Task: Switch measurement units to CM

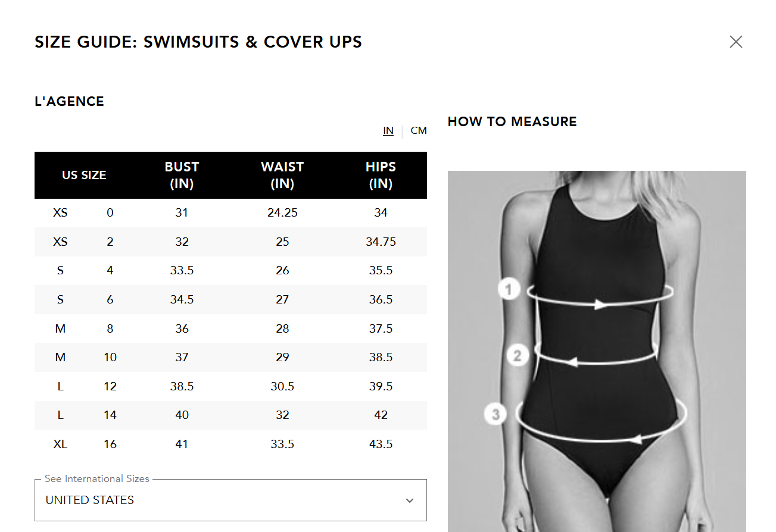Action: tap(419, 130)
